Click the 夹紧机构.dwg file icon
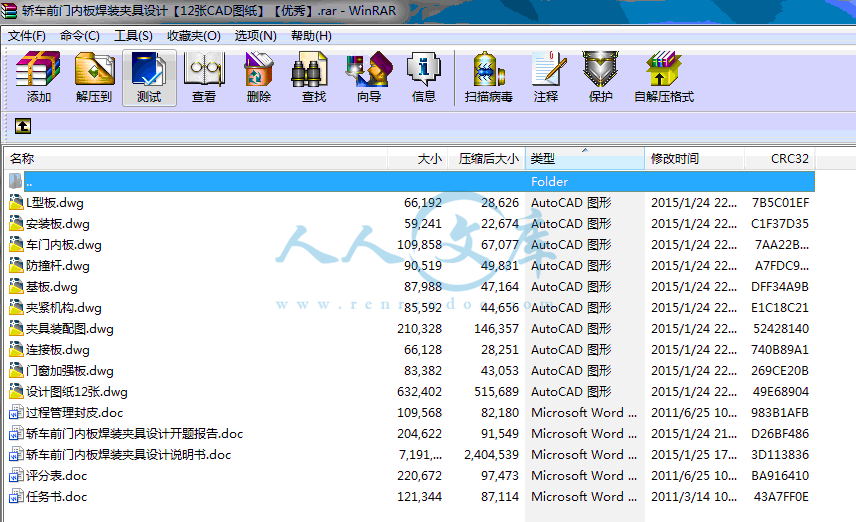 pos(16,307)
